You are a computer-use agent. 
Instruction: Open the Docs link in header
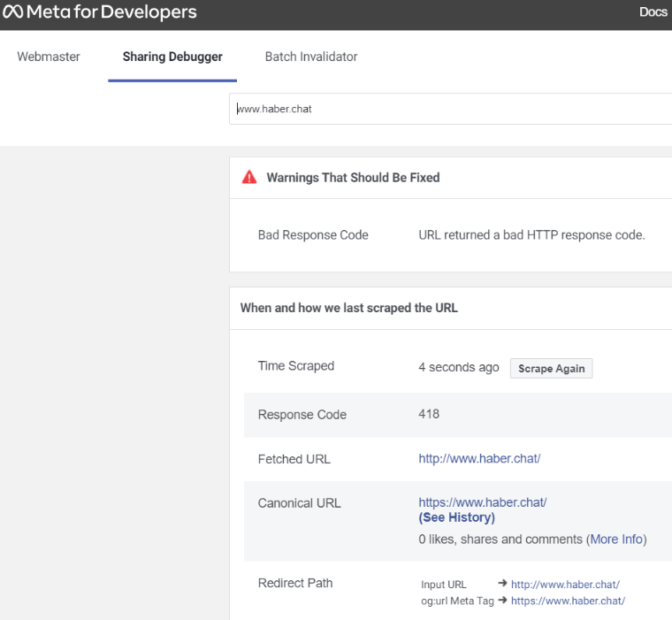(x=653, y=12)
